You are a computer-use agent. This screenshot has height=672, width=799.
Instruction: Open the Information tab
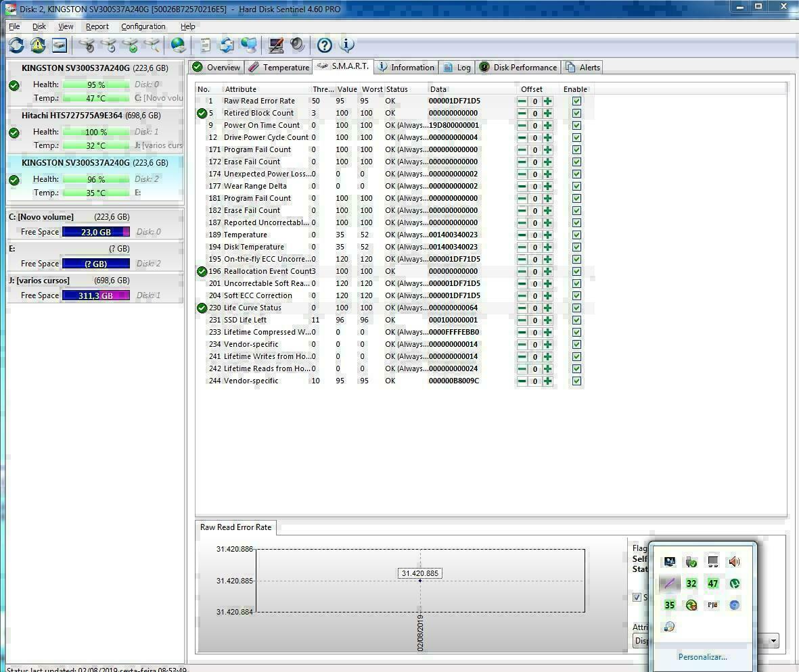tap(406, 67)
